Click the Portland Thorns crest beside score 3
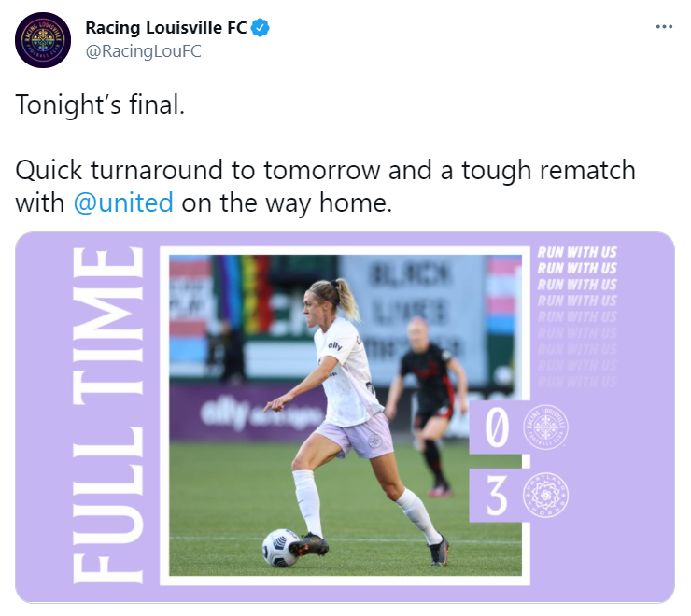The image size is (691, 616). [x=545, y=495]
